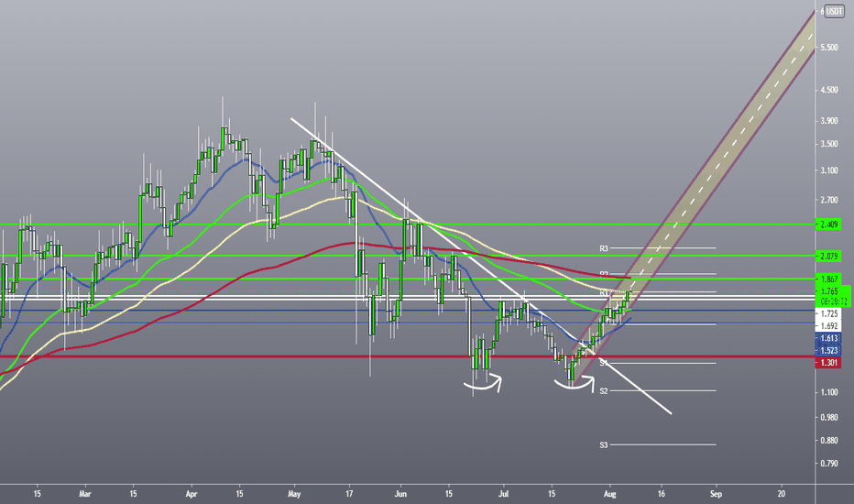Click the 1.523 blue price label
This screenshot has width=854, height=504.
pos(827,350)
